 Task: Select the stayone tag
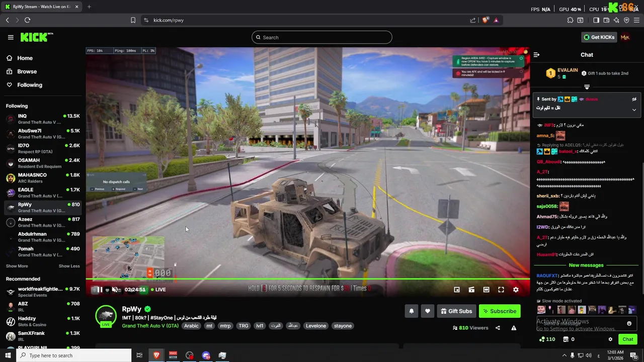[343, 326]
